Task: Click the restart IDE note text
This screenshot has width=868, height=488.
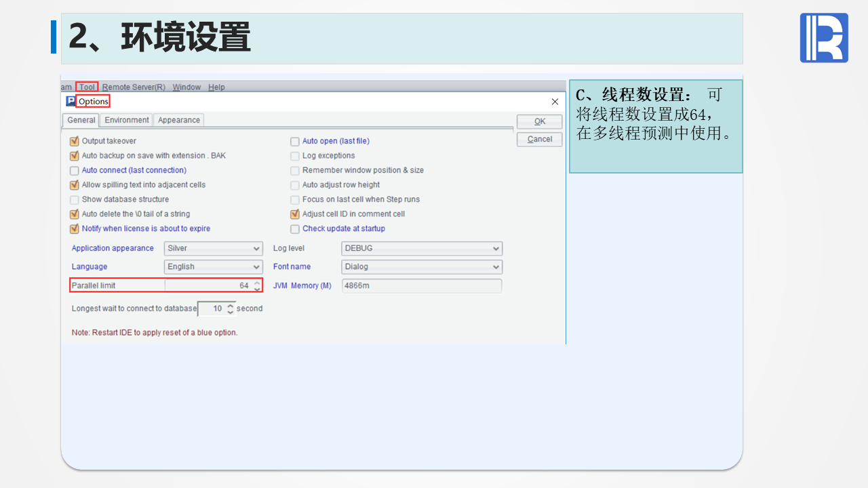Action: coord(155,333)
